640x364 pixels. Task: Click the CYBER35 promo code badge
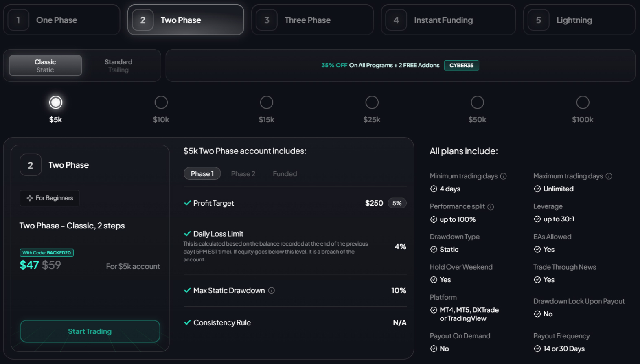[x=461, y=65]
